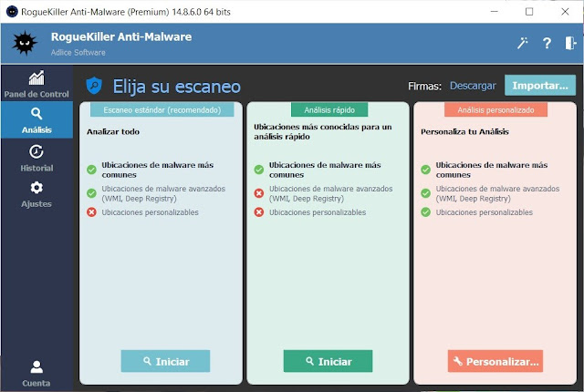Click the 'Firmas:' label
Image resolution: width=584 pixels, height=392 pixels.
coord(424,87)
